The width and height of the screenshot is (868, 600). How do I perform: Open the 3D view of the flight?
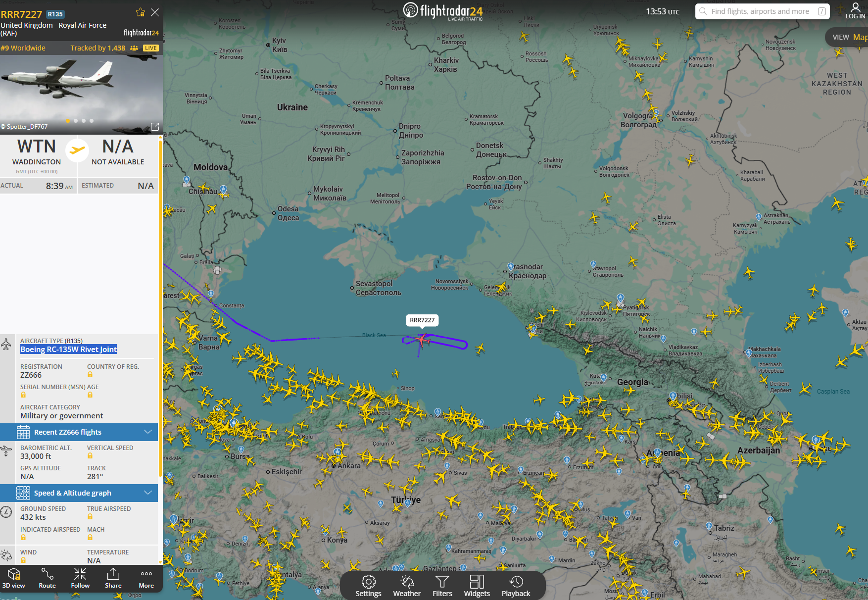(x=14, y=578)
